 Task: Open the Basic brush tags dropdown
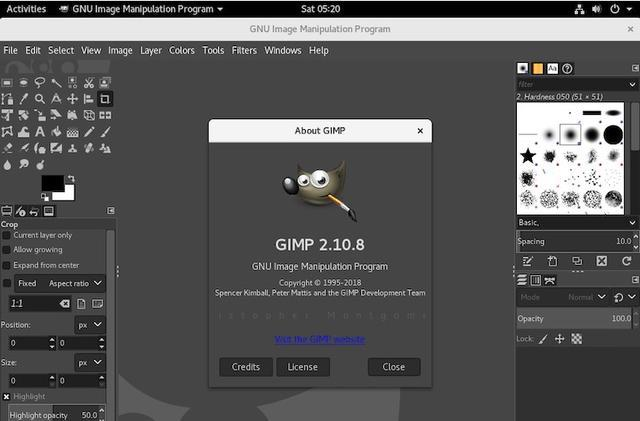click(x=577, y=223)
